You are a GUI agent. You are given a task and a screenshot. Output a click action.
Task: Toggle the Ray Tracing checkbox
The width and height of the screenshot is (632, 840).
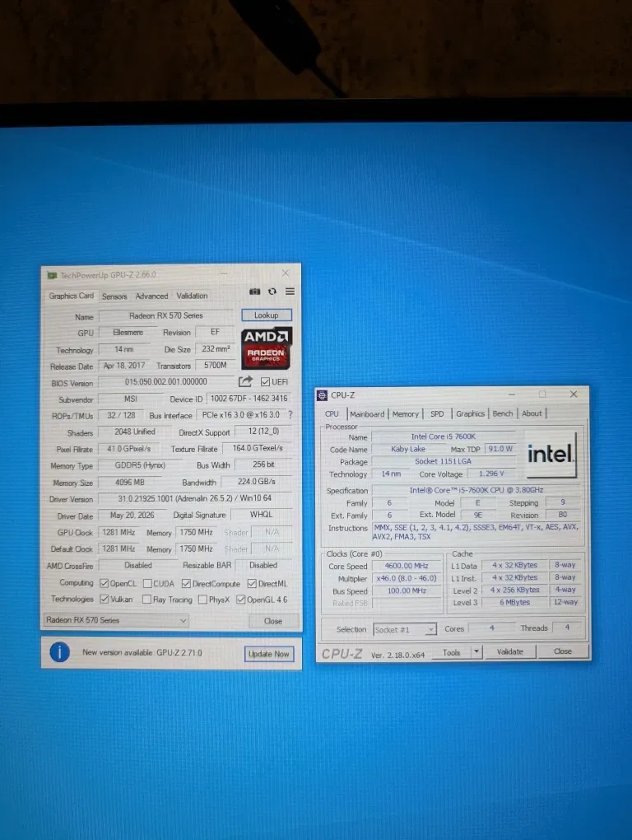[146, 600]
